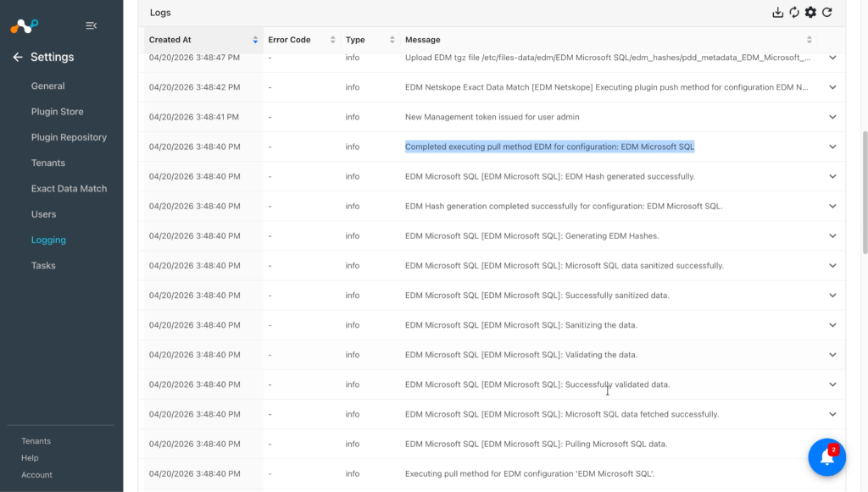Collapse sidebar with the menu toggle icon

pos(92,25)
